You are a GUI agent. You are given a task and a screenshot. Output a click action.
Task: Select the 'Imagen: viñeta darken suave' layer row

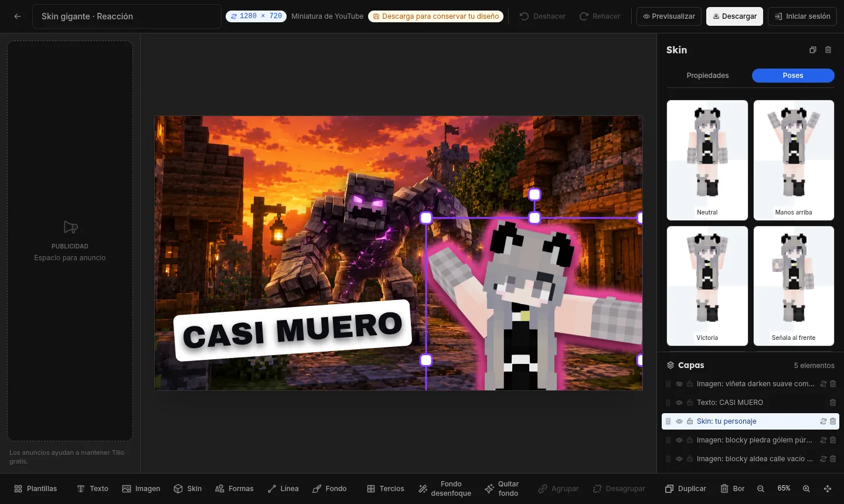750,384
